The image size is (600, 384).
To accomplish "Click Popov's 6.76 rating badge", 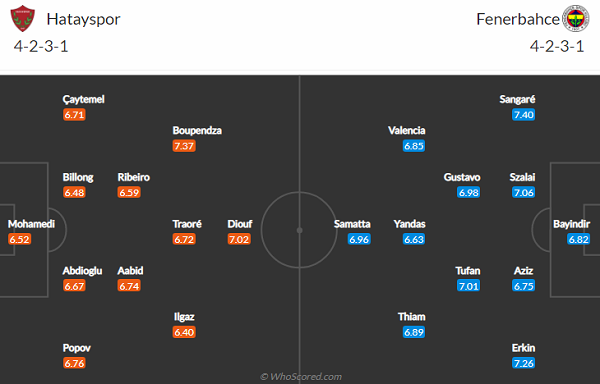I will coord(74,363).
